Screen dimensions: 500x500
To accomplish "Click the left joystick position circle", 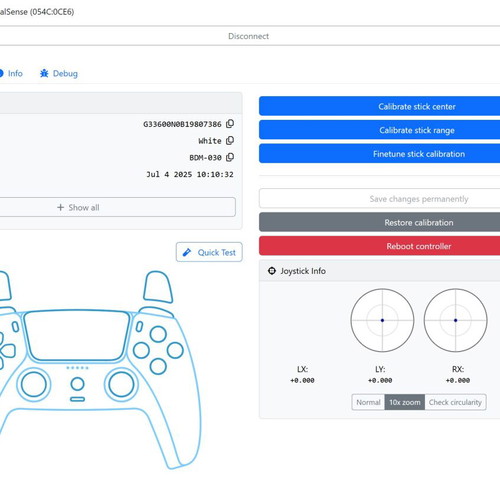I will (x=382, y=320).
